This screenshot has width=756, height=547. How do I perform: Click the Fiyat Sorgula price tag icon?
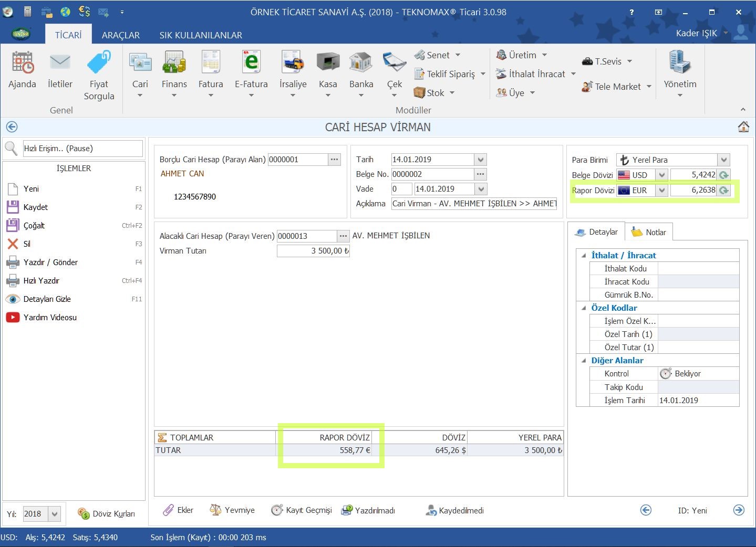[99, 63]
